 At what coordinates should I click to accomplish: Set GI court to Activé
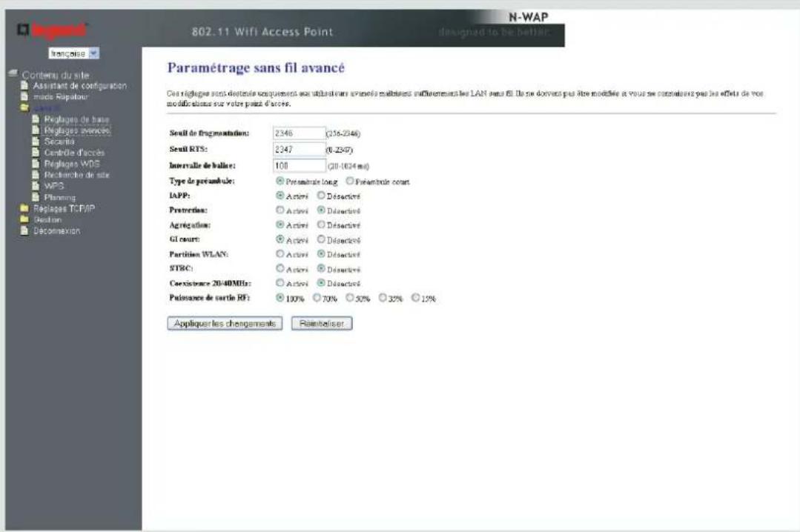pos(280,239)
